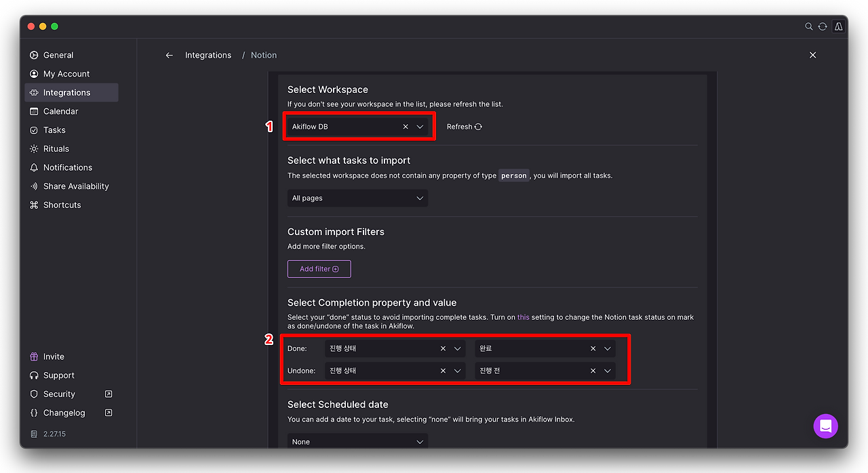The image size is (868, 473).
Task: Click the Select Scheduled date heading
Action: [x=338, y=405]
